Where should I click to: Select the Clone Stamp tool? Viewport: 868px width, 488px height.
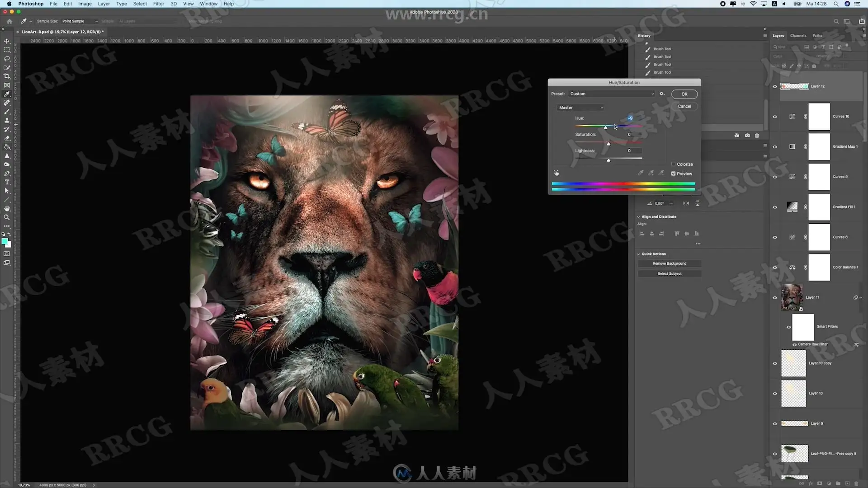point(7,120)
